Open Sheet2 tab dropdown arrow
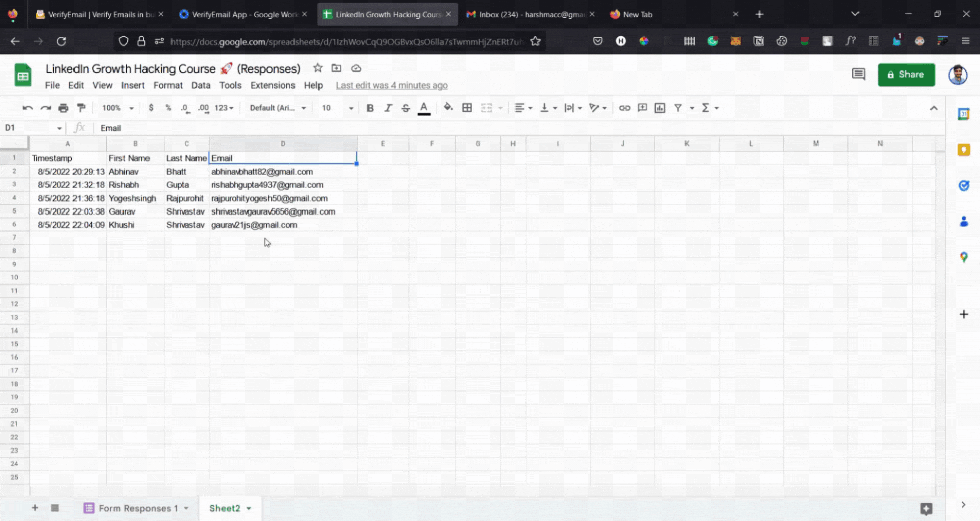 249,508
